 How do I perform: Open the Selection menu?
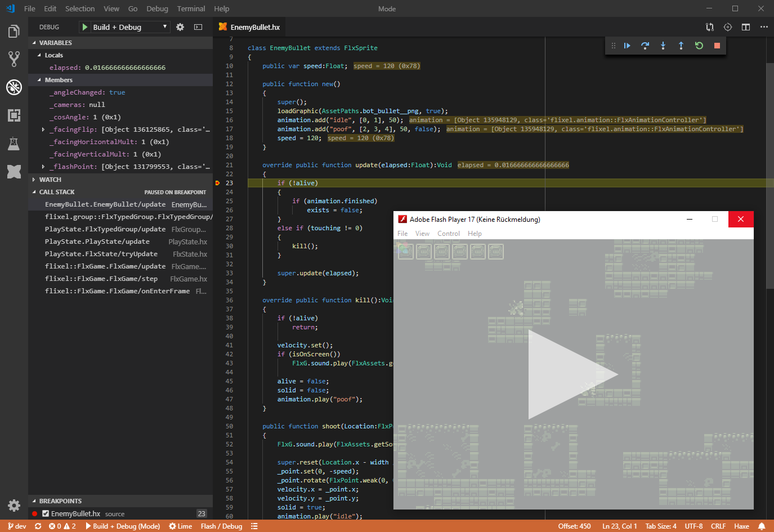point(80,8)
